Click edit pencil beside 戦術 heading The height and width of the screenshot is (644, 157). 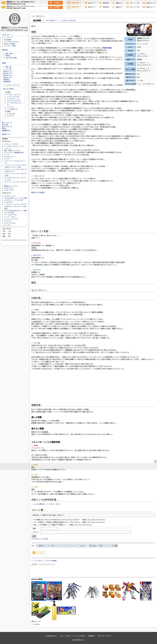(37, 283)
